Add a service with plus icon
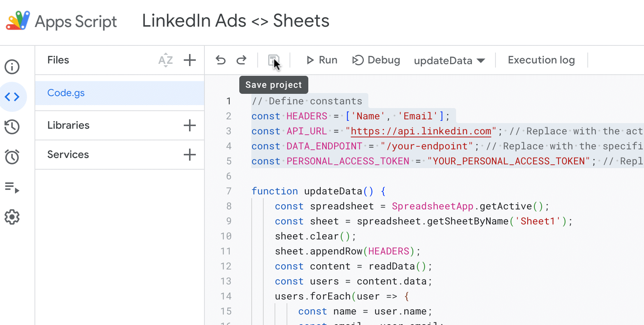 pos(190,155)
